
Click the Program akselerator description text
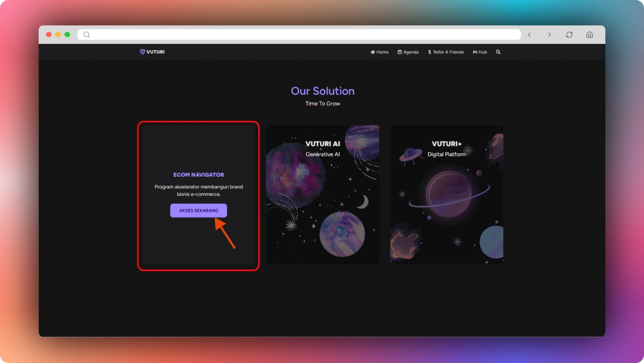tap(198, 191)
